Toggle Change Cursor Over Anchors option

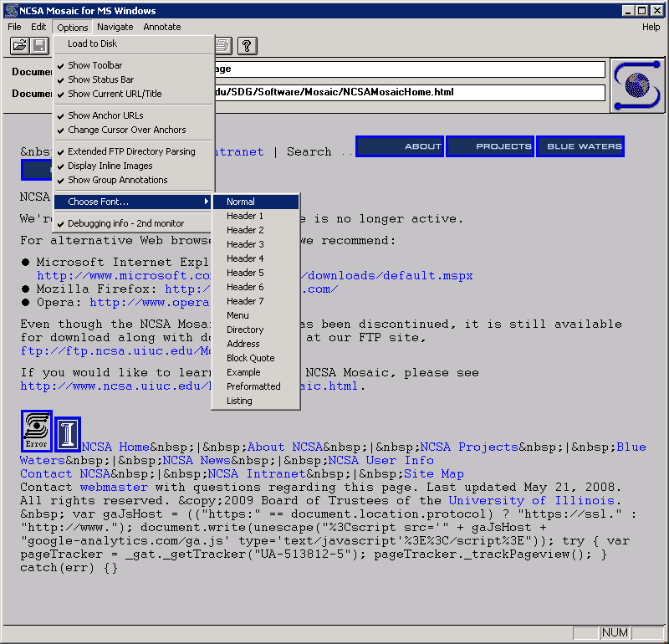[133, 130]
